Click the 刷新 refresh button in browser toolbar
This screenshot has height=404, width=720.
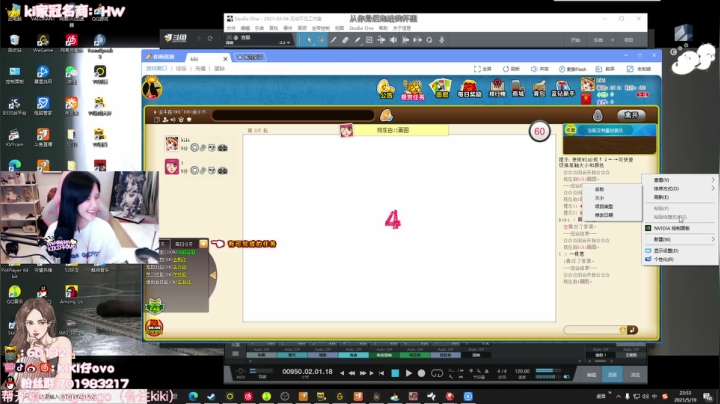pyautogui.click(x=511, y=69)
